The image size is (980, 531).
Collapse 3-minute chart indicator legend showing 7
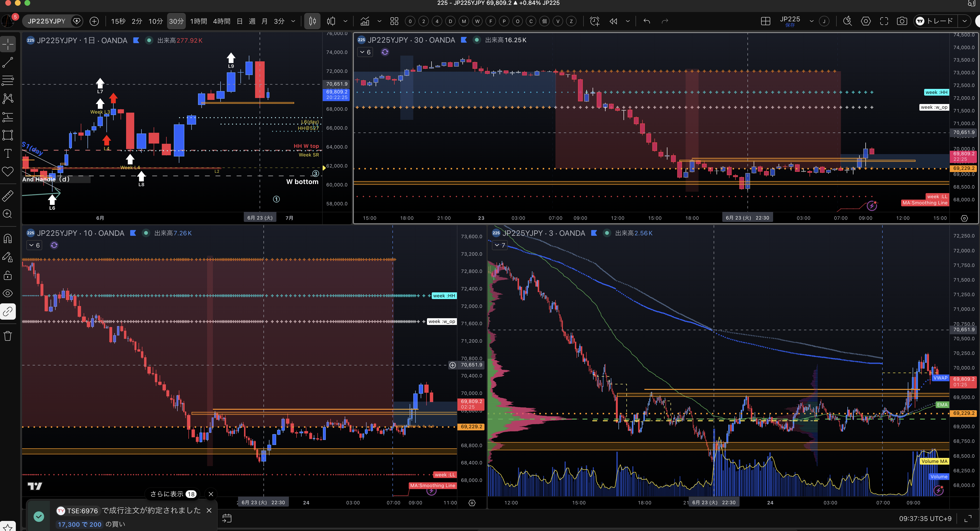[500, 245]
